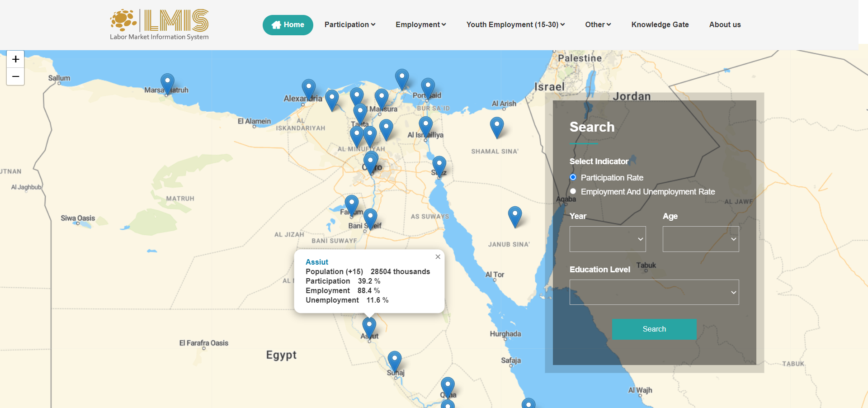Click the Suez map marker
868x408 pixels.
(439, 166)
